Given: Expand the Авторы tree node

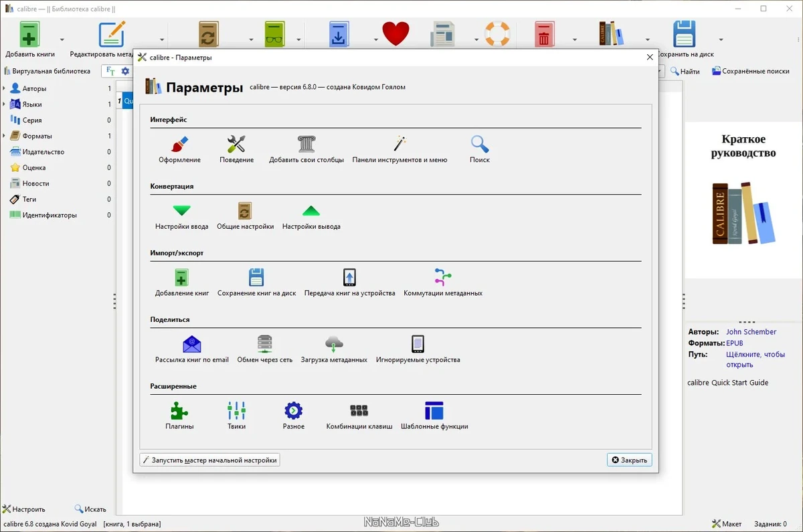Looking at the screenshot, I should click(x=4, y=88).
